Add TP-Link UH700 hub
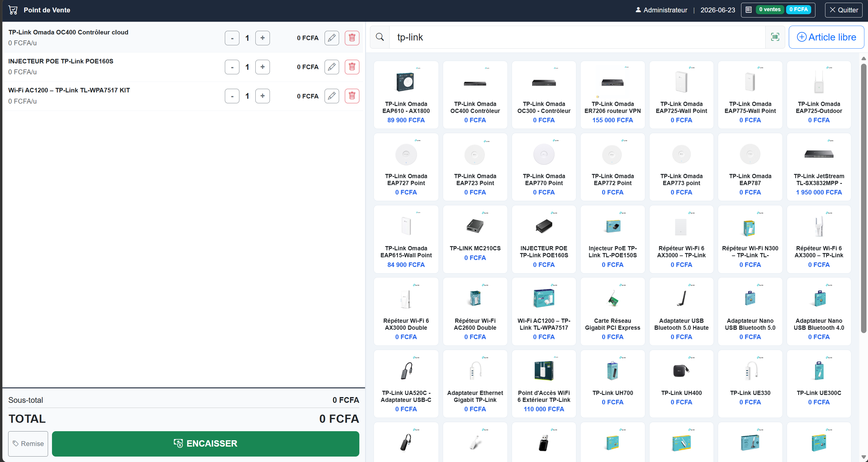The image size is (868, 462). tap(612, 383)
